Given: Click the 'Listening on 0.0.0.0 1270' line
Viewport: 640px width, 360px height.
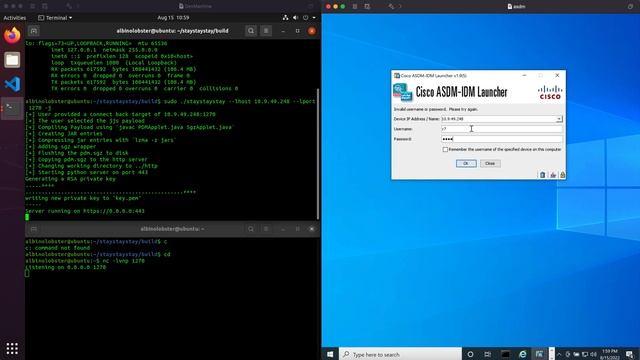Looking at the screenshot, I should pyautogui.click(x=65, y=267).
